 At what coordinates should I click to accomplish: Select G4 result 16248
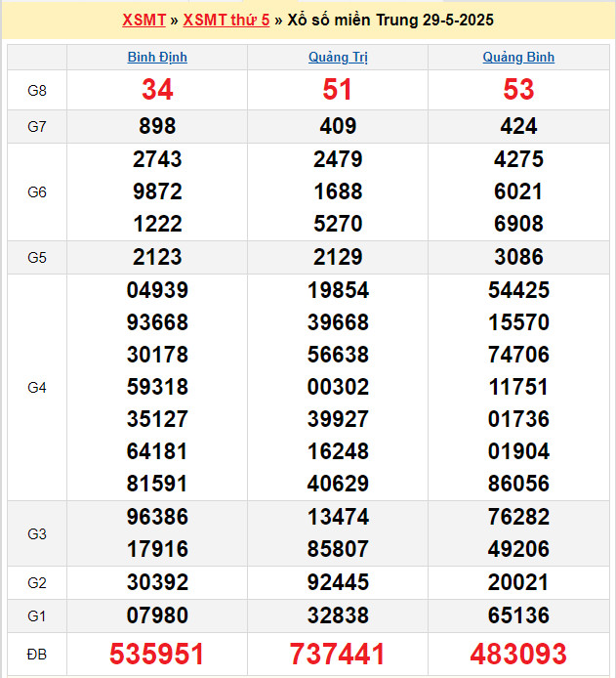point(338,451)
